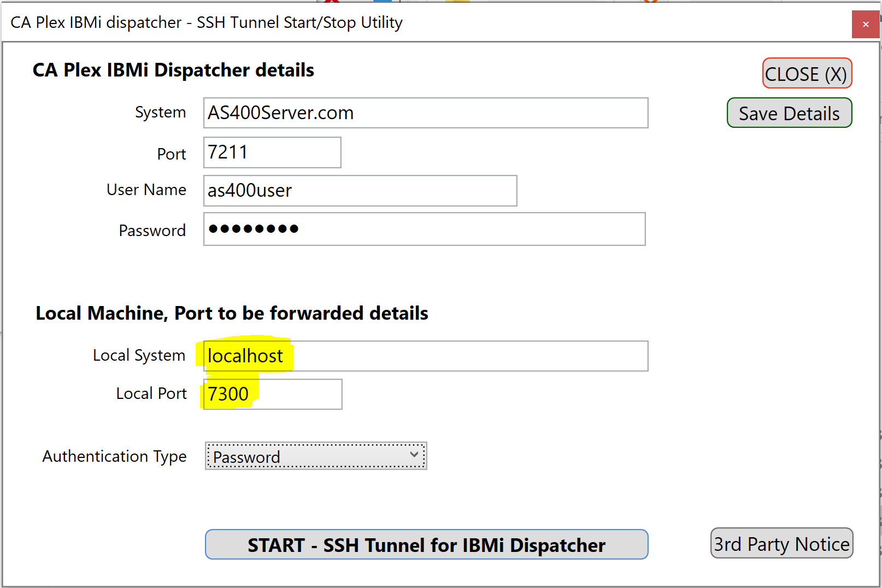Click the 'Authentication Type' label
The width and height of the screenshot is (882, 588).
click(x=114, y=456)
